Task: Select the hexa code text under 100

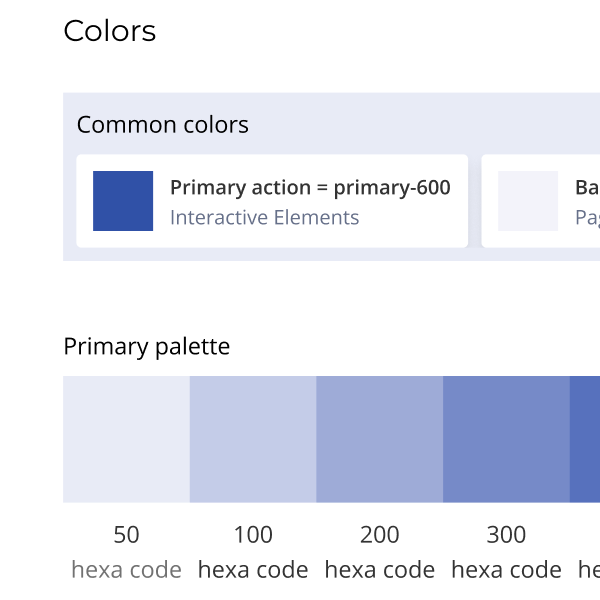Action: [x=253, y=570]
